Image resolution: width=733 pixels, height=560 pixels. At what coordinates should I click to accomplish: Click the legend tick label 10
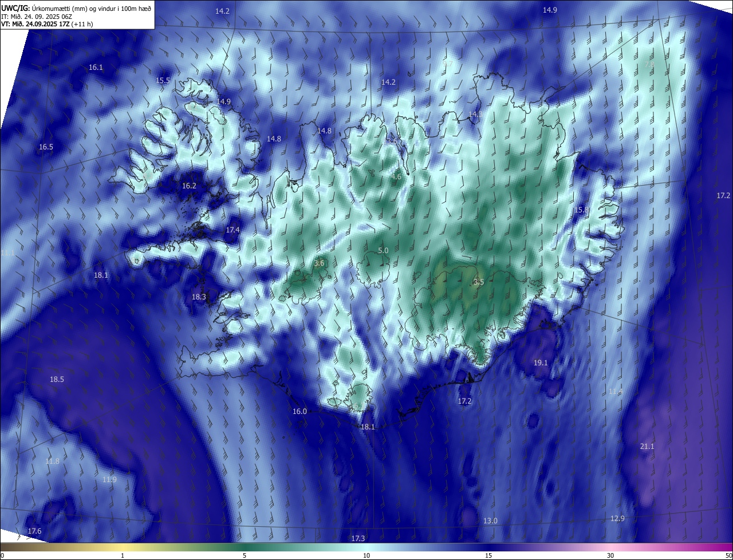tap(366, 556)
